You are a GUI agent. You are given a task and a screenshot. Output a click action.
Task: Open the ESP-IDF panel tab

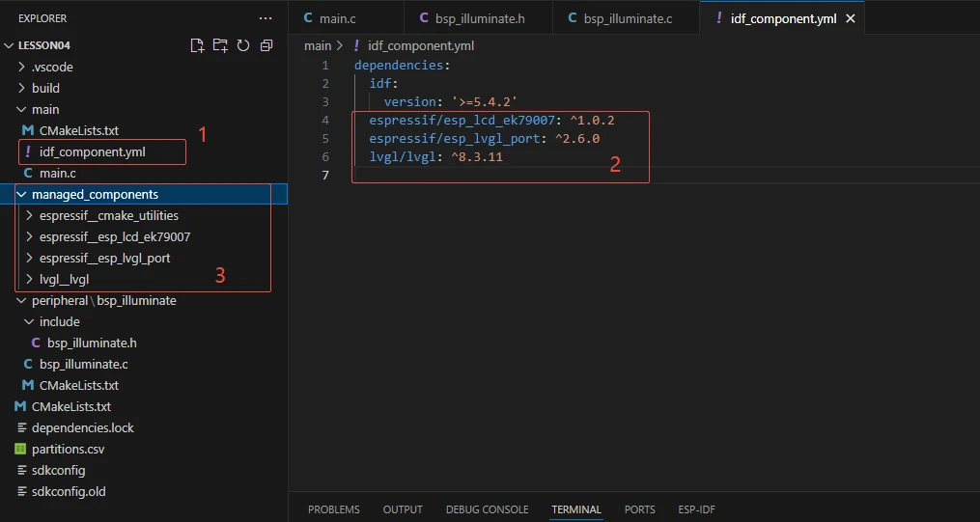696,509
